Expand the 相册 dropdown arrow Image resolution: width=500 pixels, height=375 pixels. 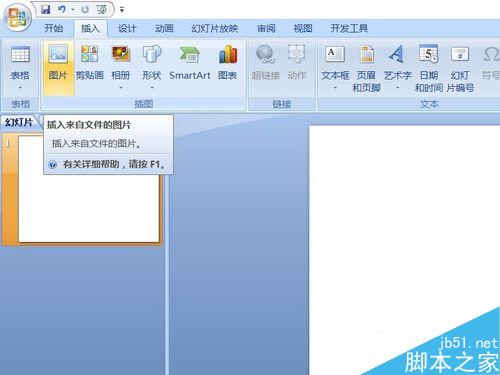[x=121, y=88]
